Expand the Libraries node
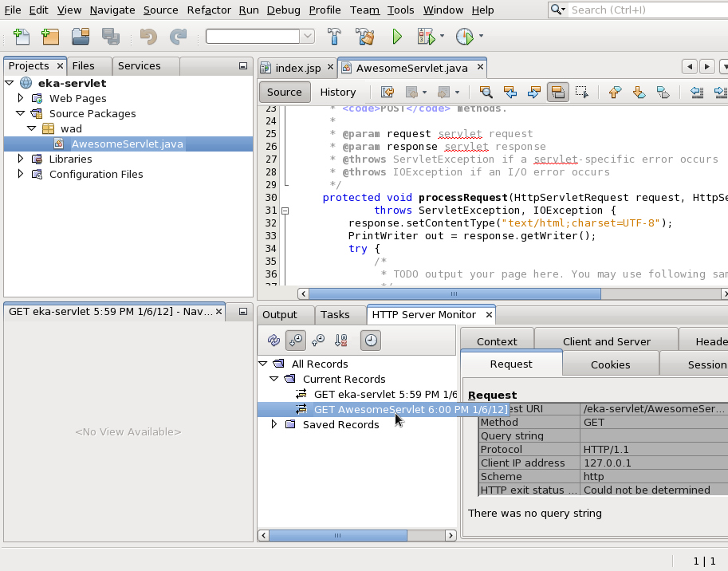 tap(21, 159)
